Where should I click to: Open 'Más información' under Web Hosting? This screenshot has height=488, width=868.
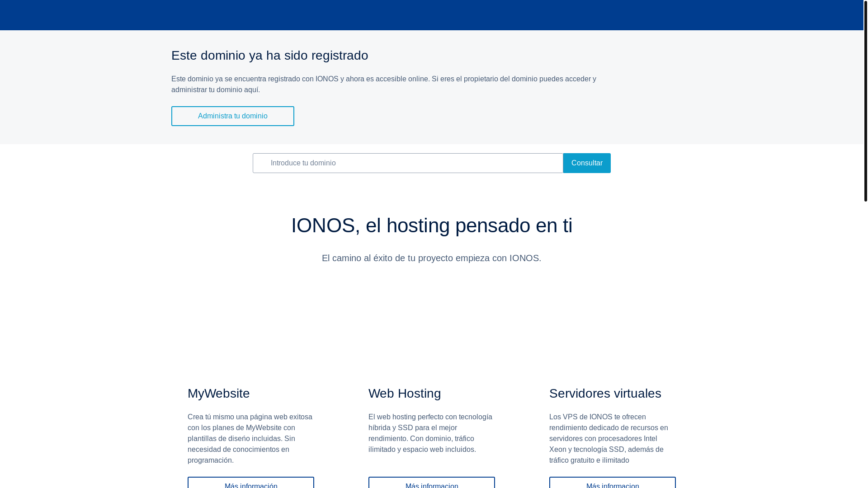coord(432,483)
